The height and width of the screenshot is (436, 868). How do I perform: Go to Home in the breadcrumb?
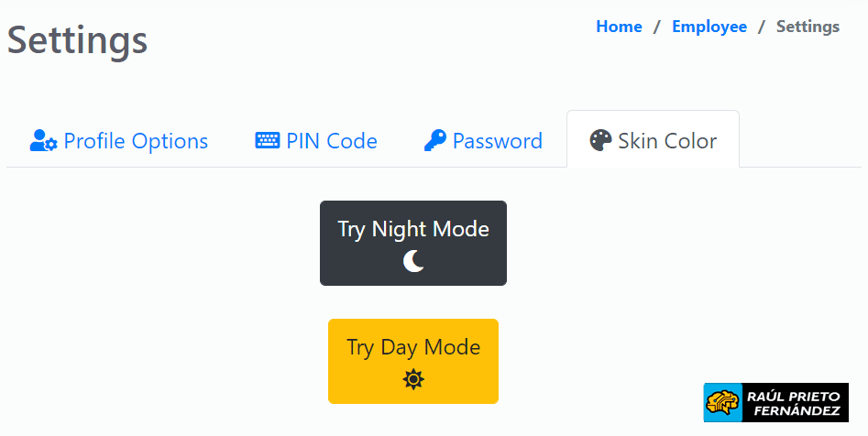point(619,27)
